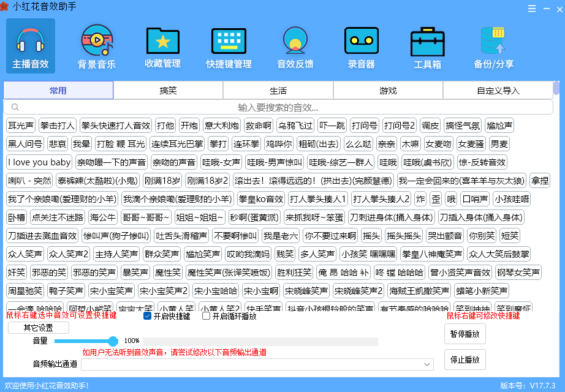Screen dimensions: 565x392
Task: Play the 喇叭 - 突然 sound effect
Action: click(x=29, y=181)
